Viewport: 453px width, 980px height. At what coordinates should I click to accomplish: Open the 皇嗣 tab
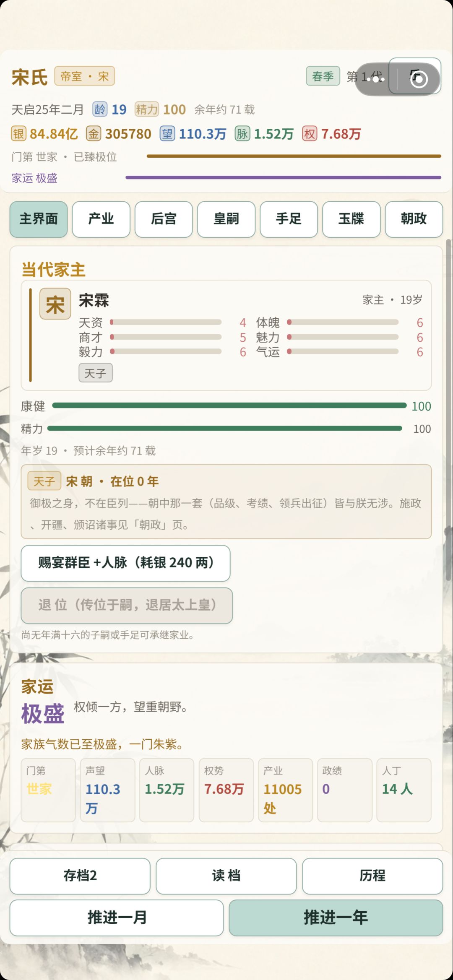(226, 219)
